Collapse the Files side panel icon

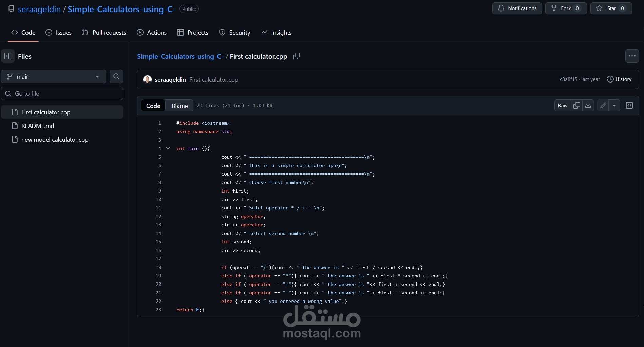(8, 56)
